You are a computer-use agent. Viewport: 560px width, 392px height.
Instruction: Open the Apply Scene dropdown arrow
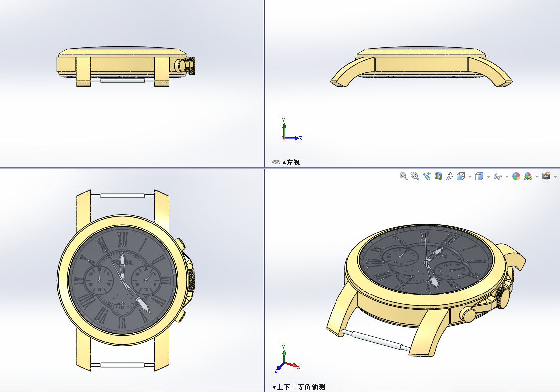[x=537, y=177]
